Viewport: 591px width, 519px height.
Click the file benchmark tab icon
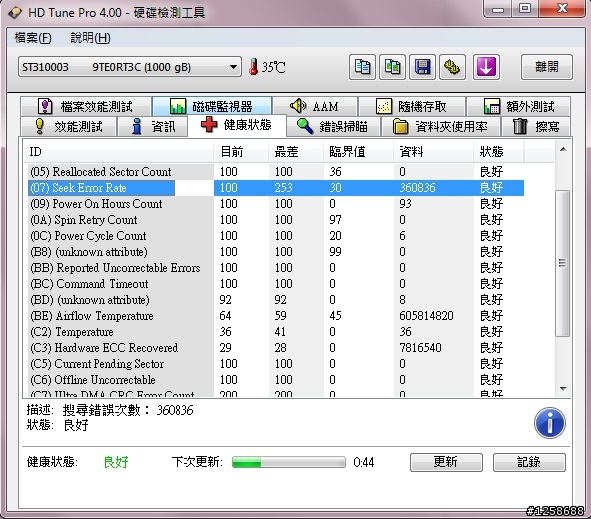45,106
